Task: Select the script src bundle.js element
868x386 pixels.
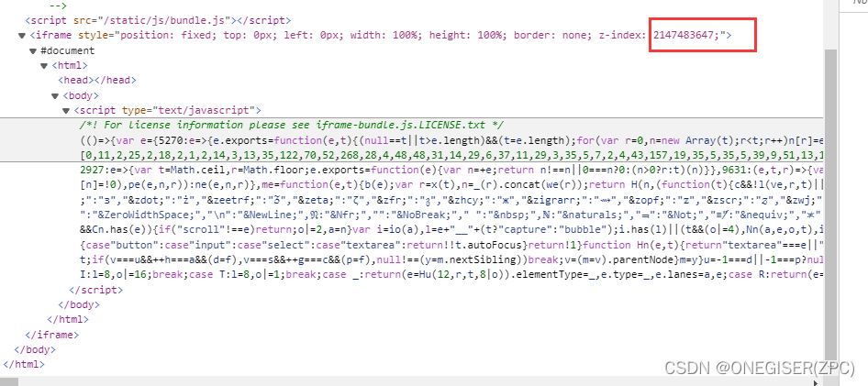Action: coord(158,20)
